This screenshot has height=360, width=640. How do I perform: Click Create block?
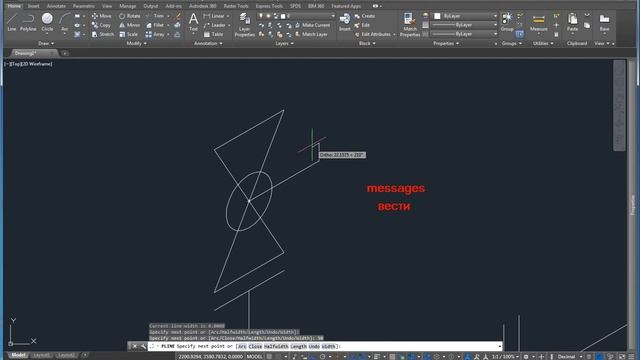click(365, 16)
